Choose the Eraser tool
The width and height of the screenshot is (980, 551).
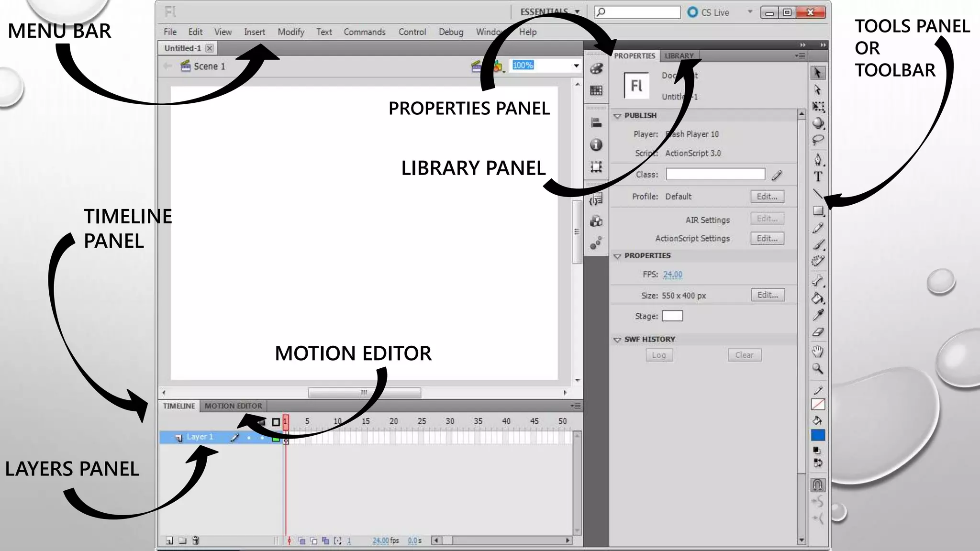[818, 332]
